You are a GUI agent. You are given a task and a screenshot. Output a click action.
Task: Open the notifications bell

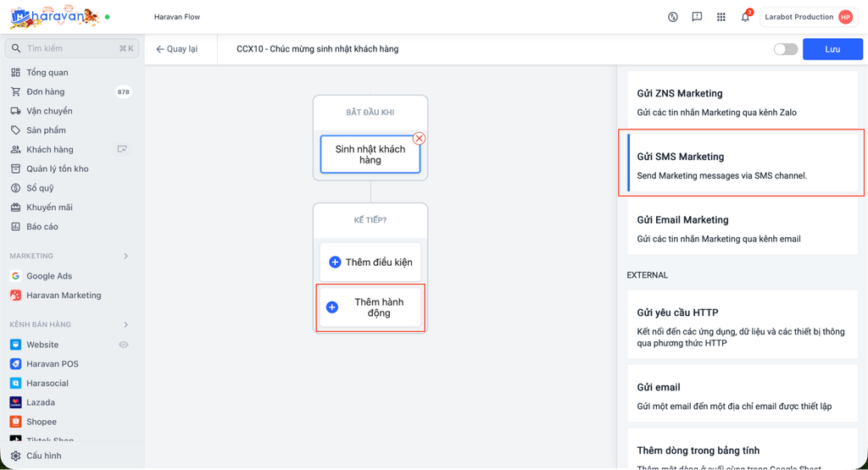point(745,17)
